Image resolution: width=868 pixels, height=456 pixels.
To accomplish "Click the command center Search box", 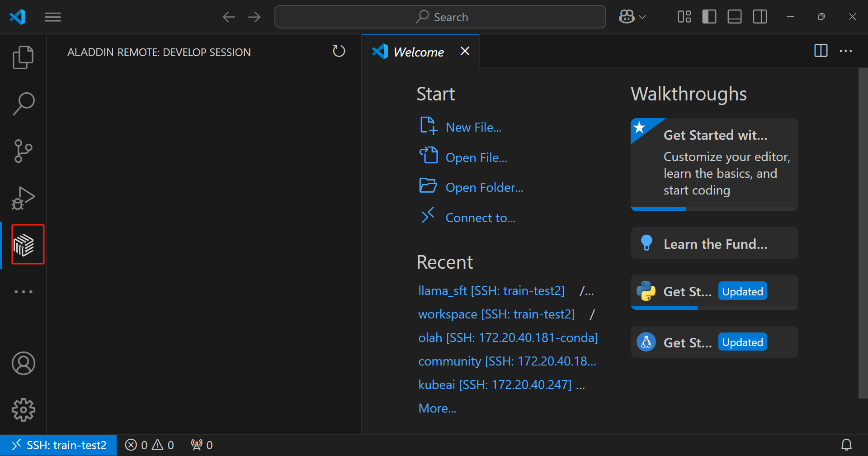I will click(440, 17).
